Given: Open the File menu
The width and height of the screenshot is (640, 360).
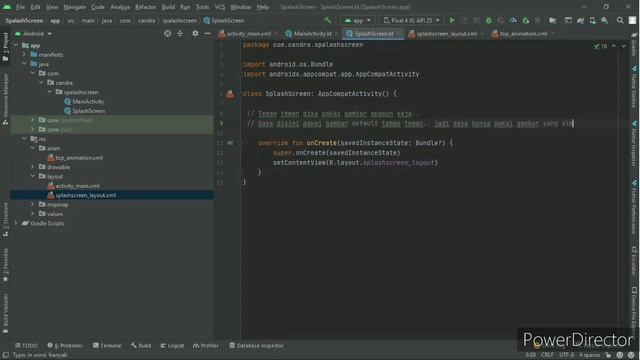Looking at the screenshot, I should coord(20,7).
